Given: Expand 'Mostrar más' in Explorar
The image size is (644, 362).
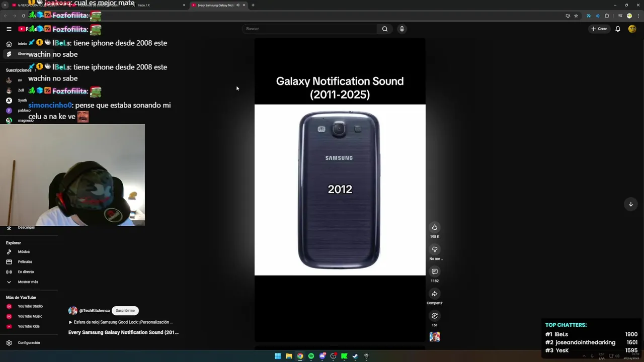Looking at the screenshot, I should point(28,282).
